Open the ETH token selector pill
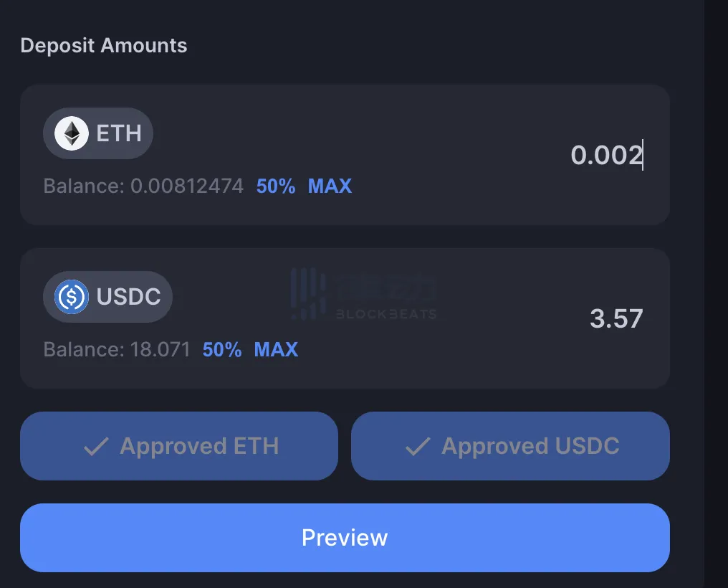 pos(98,133)
